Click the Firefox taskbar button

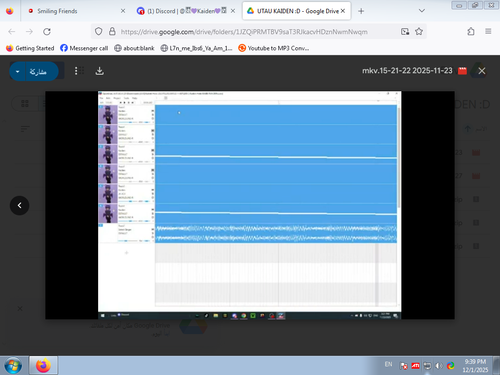point(43,366)
